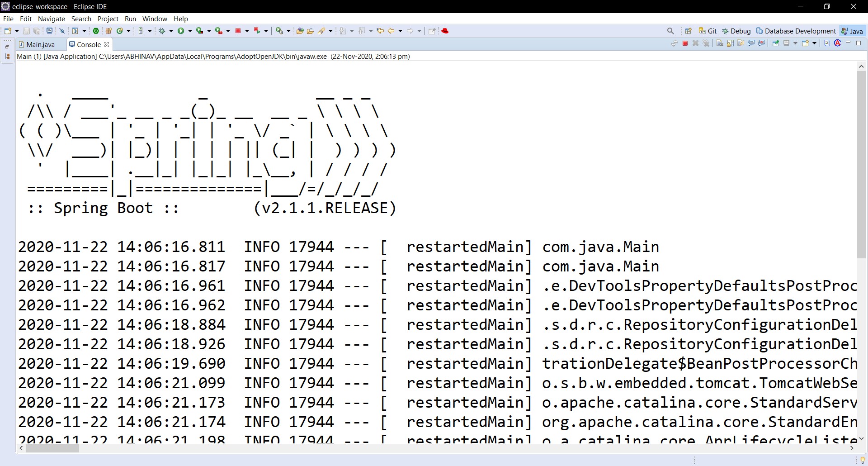Open the Navigate menu
868x466 pixels.
point(52,19)
